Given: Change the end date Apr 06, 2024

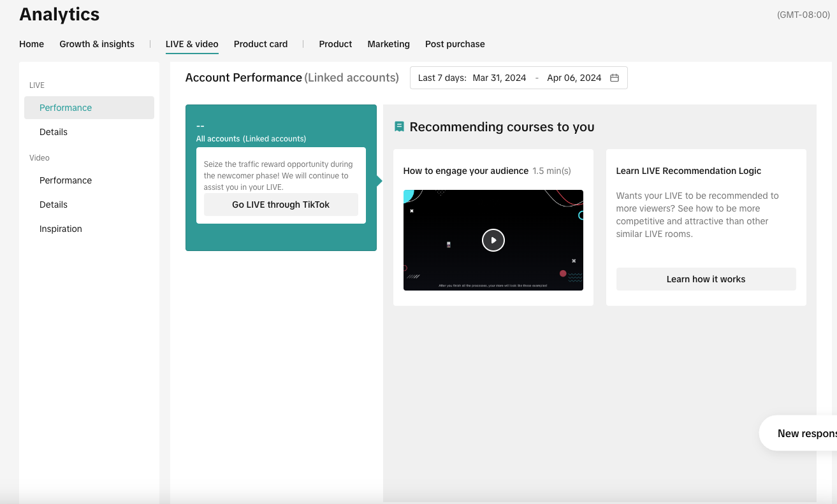Looking at the screenshot, I should tap(574, 78).
